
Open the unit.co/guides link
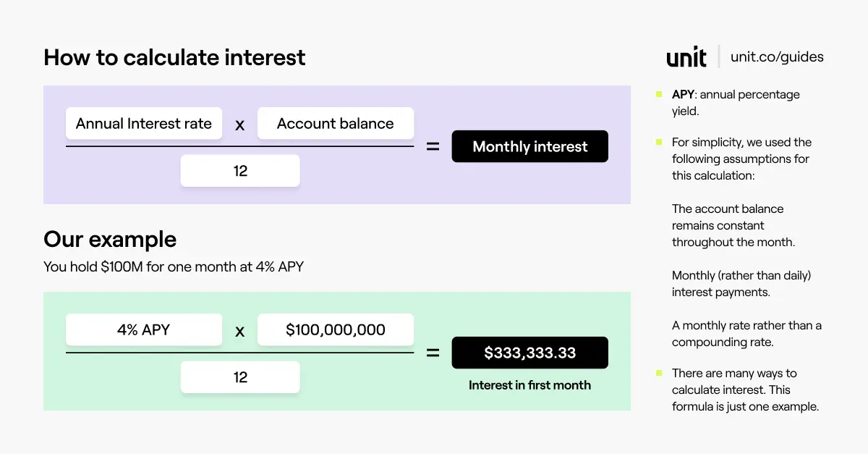coord(777,56)
